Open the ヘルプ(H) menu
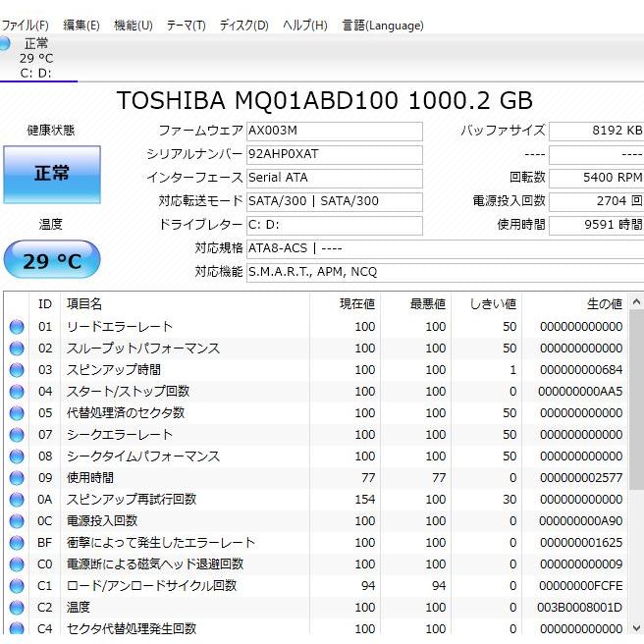 304,26
